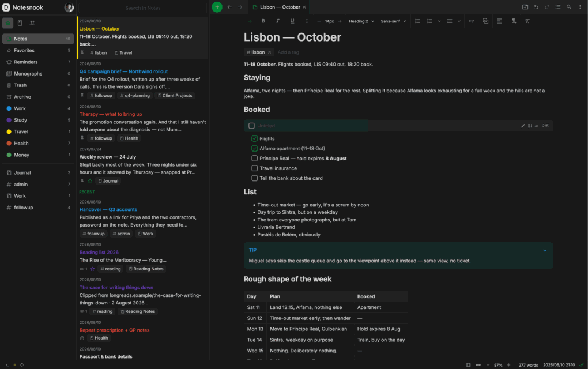
Task: Insert checklist via task list icon
Action: coord(417,21)
